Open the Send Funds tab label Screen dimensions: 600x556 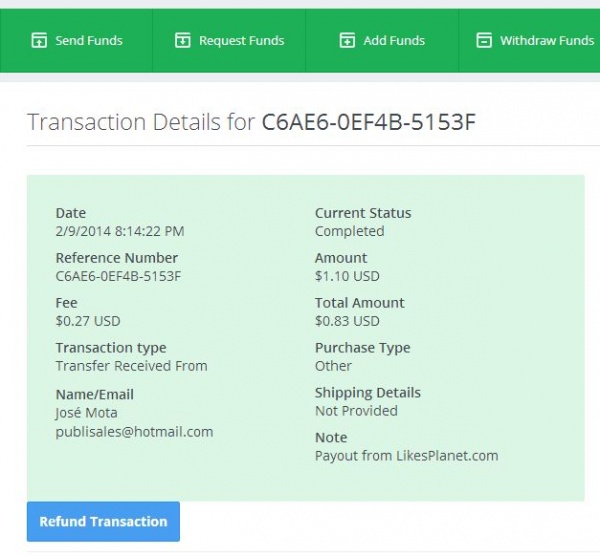(x=89, y=41)
